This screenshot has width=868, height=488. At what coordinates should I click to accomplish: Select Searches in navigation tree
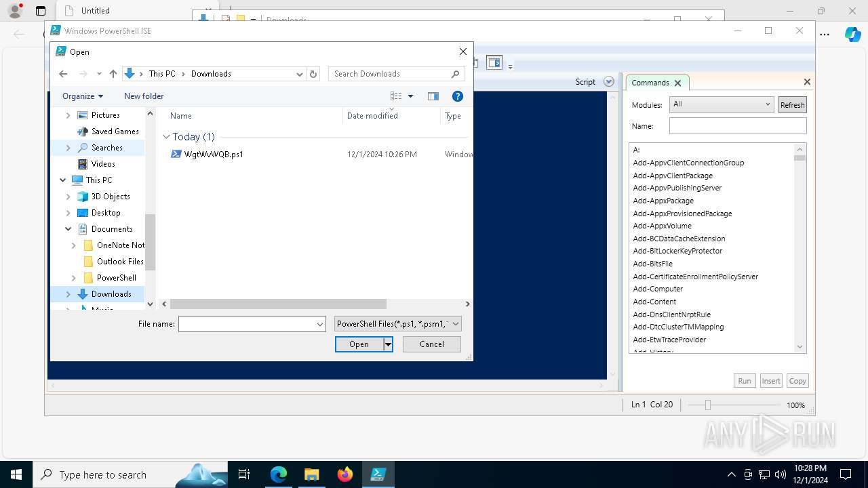[106, 148]
